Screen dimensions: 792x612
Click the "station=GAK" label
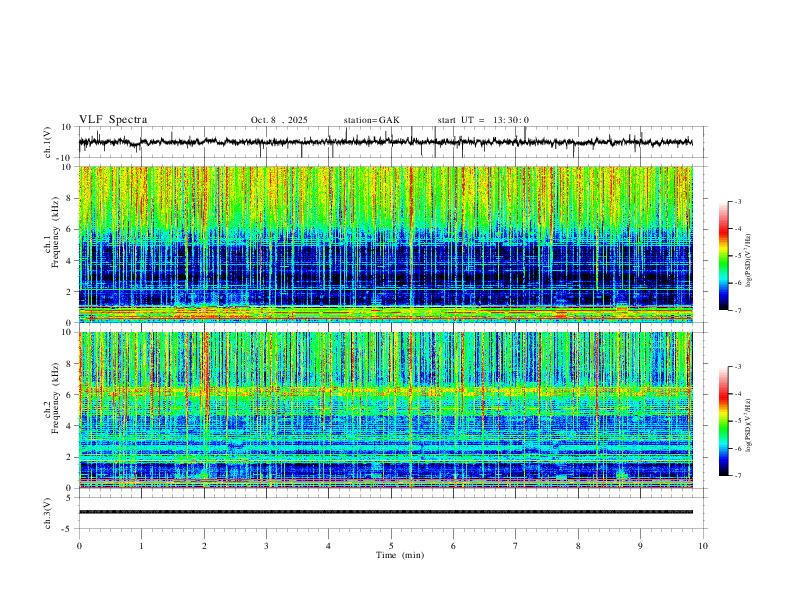coord(371,120)
